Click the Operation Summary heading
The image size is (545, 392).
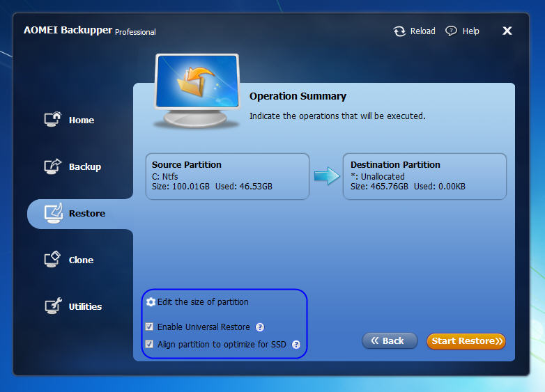tap(298, 96)
